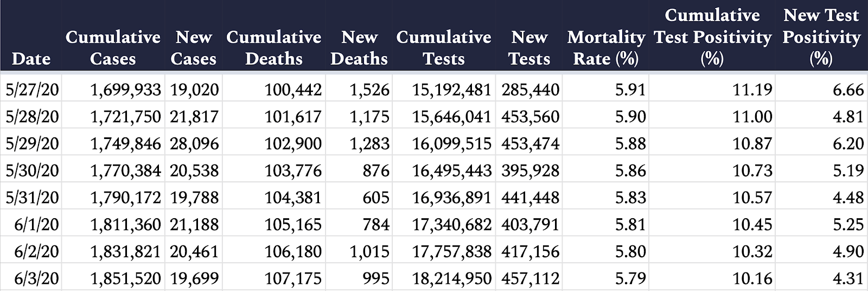
Task: Click cumulative positivity value 11.19
Action: pos(752,90)
